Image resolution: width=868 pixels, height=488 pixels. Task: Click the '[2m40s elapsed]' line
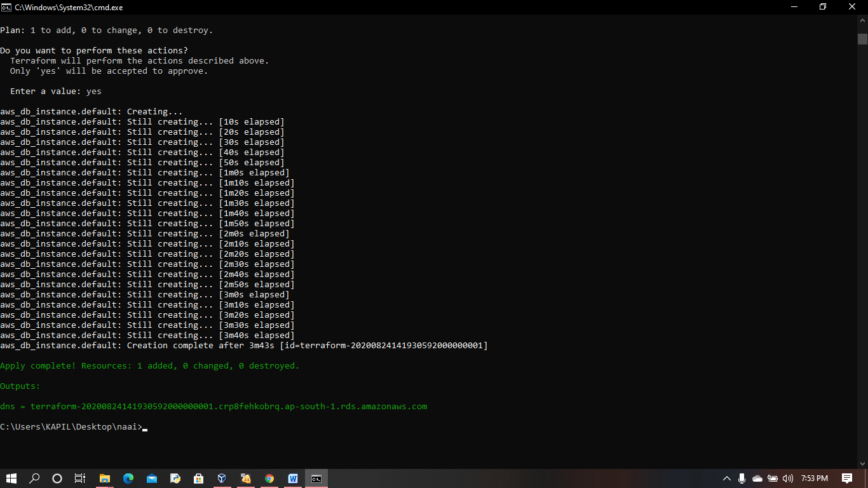pyautogui.click(x=147, y=274)
